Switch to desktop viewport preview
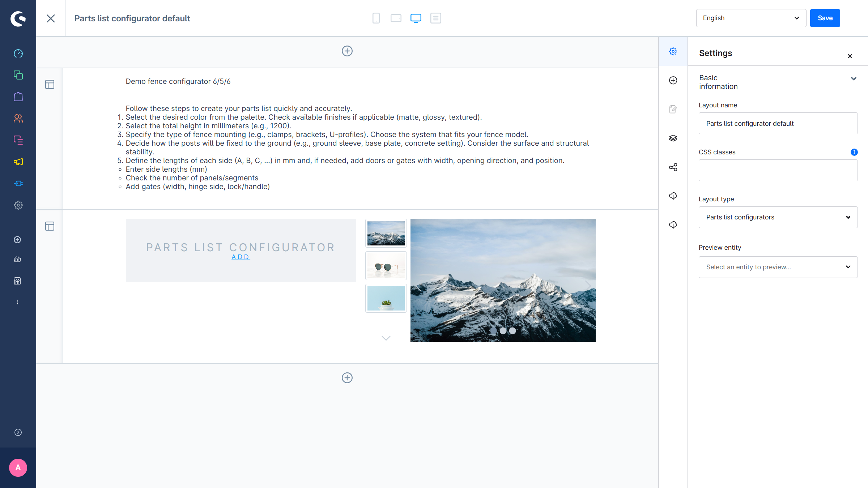The height and width of the screenshot is (488, 868). 416,18
